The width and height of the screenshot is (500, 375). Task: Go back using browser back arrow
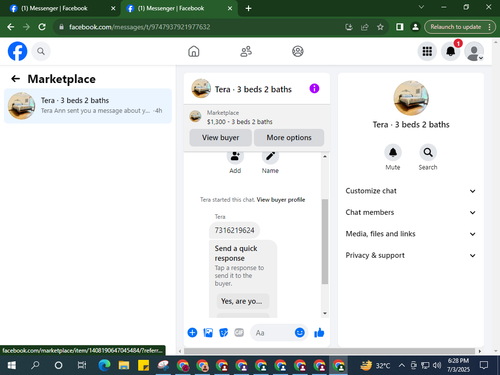[x=11, y=27]
